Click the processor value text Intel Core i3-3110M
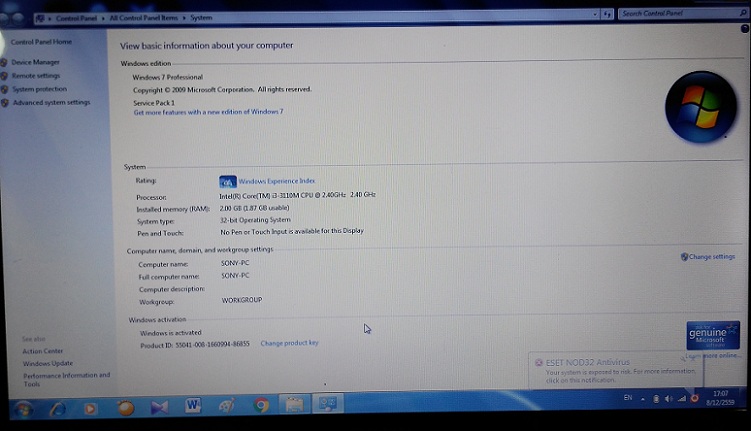Screen dimensions: 751x431 coord(297,195)
